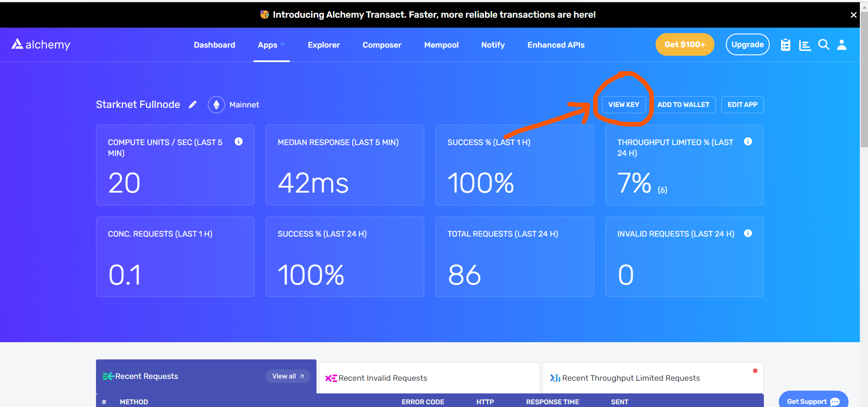Click the Total Requests 86 value

465,275
